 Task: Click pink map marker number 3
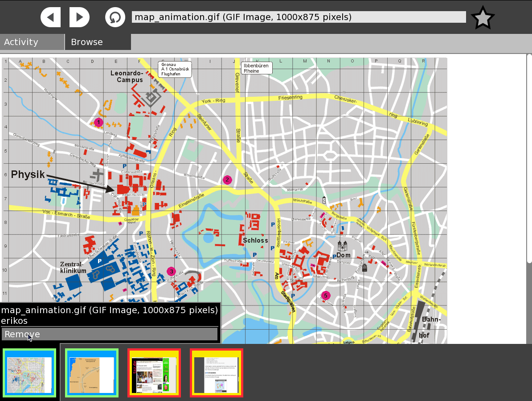coord(171,271)
